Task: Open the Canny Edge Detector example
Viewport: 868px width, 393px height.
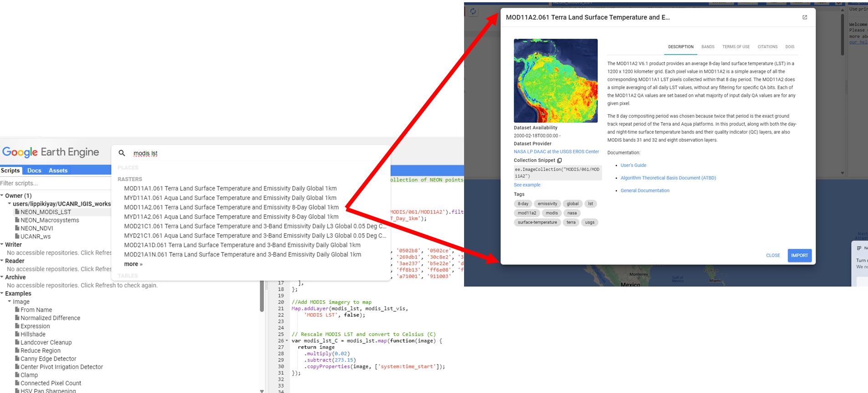Action: (x=48, y=359)
